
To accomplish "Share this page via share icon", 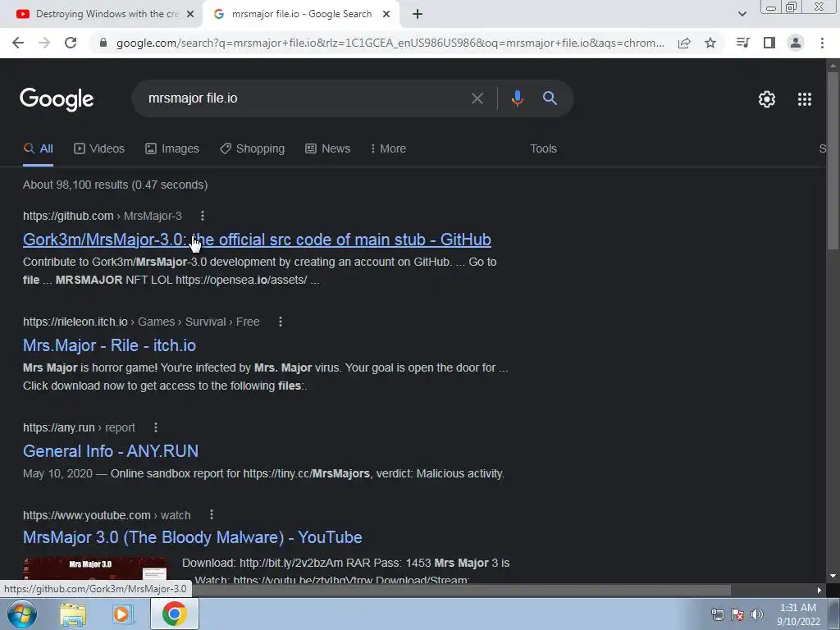I will click(x=684, y=43).
